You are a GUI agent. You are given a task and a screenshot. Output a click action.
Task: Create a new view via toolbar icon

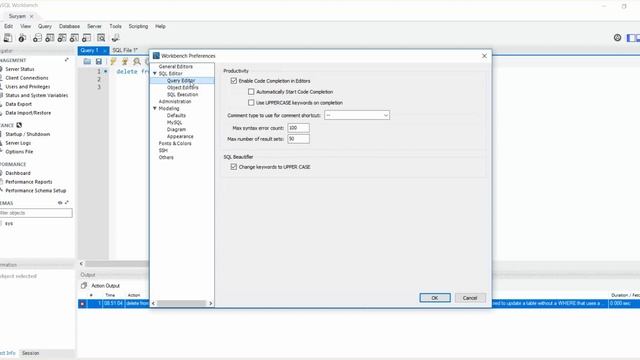[62, 38]
